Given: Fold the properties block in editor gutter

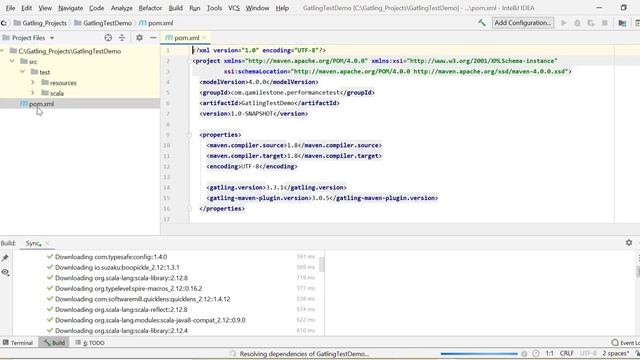Looking at the screenshot, I should pos(189,135).
